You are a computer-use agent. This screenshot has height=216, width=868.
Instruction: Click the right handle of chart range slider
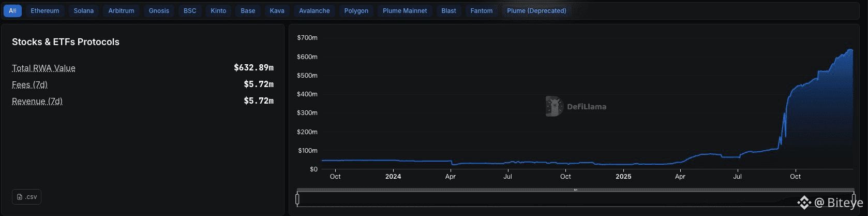click(x=854, y=199)
